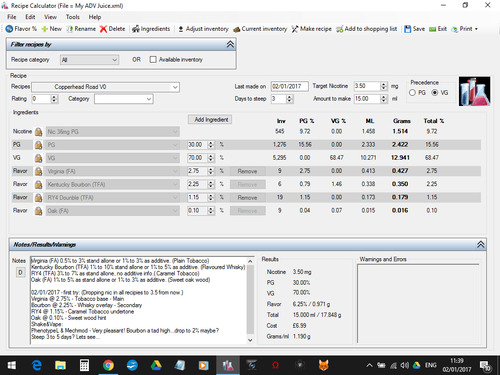
Task: Click the Last made on date field
Action: pos(289,86)
